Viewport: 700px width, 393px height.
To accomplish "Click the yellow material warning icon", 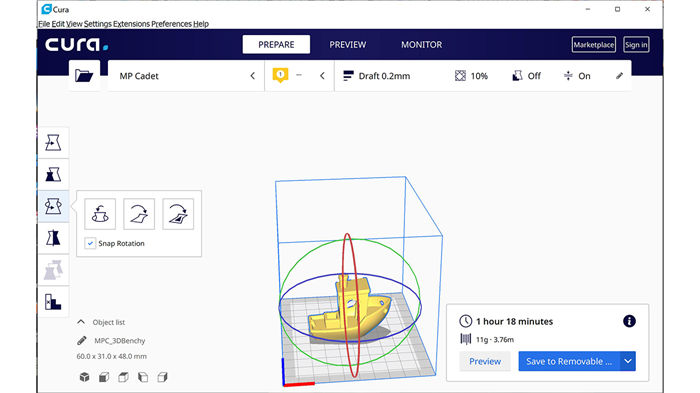I will pyautogui.click(x=280, y=75).
